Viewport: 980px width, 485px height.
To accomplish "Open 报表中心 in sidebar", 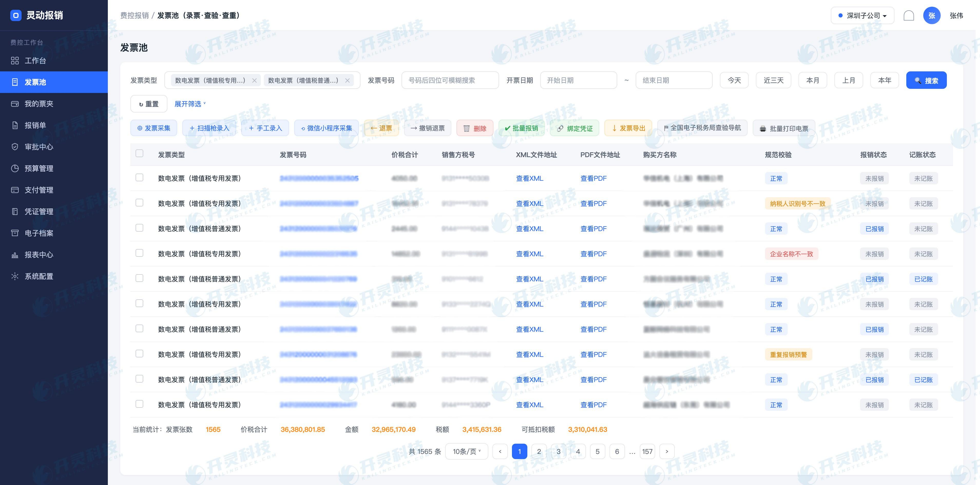I will [x=54, y=254].
